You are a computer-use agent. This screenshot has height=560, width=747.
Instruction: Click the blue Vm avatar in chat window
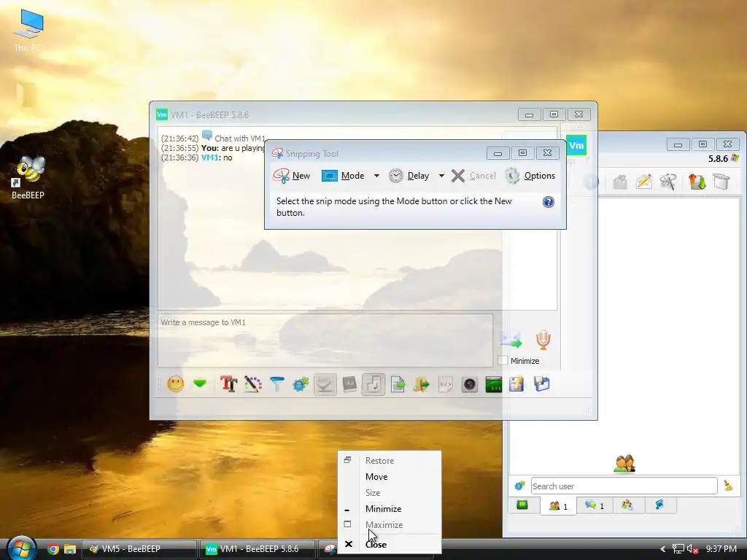[x=576, y=145]
